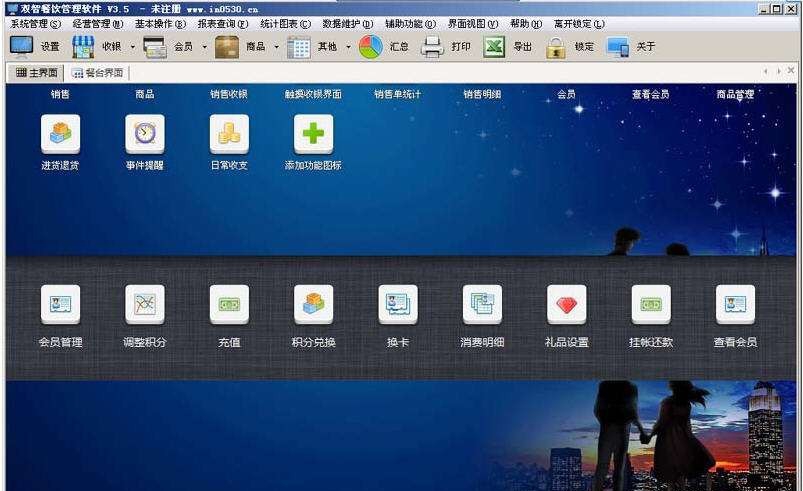Open the 报表查询(F) menu
This screenshot has height=491, width=803.
coord(223,24)
